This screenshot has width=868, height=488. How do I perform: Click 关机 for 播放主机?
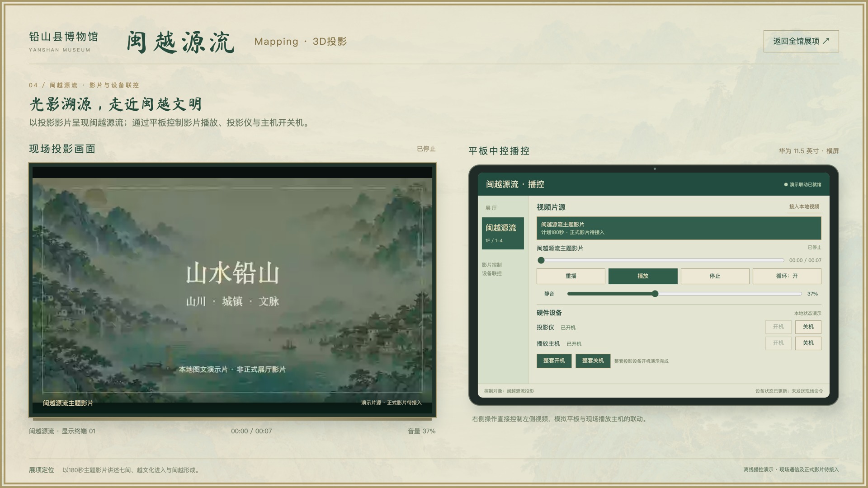[808, 343]
